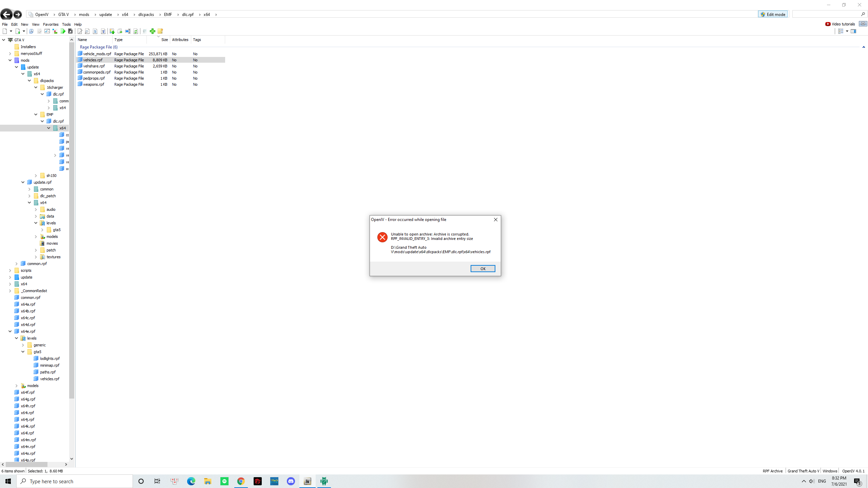Image resolution: width=868 pixels, height=488 pixels.
Task: Click the green play toolbar icon
Action: 63,31
